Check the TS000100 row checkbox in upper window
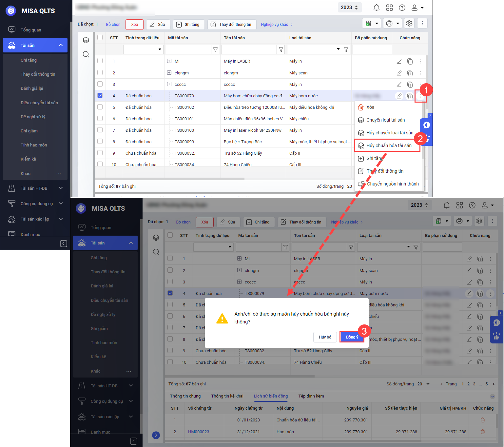 click(x=100, y=130)
